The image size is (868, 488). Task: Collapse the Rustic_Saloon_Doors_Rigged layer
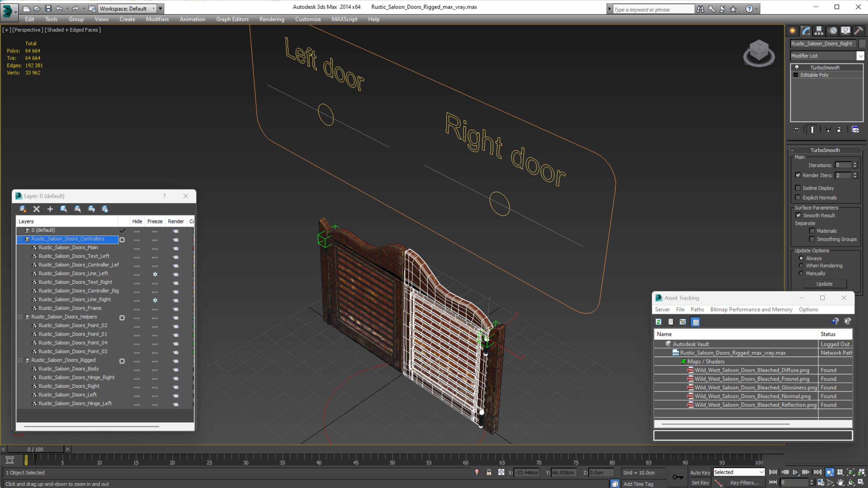click(20, 360)
